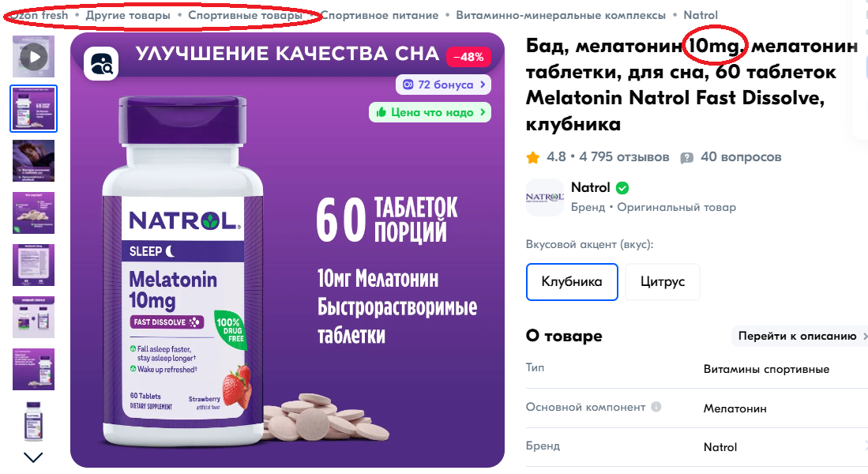Go to Спортивное питание breadcrumb
868x474 pixels.
380,16
